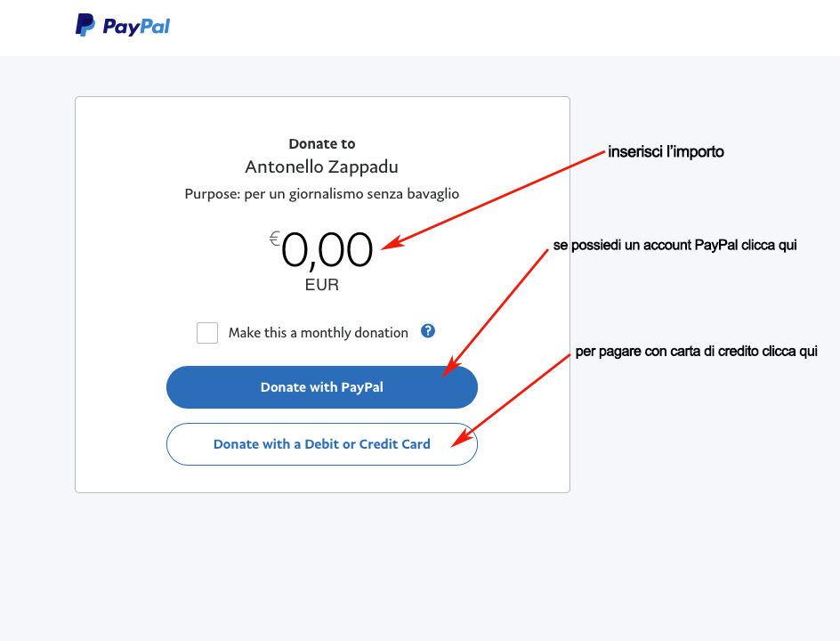
Task: Click the PayPal wordmark text in header
Action: click(136, 27)
